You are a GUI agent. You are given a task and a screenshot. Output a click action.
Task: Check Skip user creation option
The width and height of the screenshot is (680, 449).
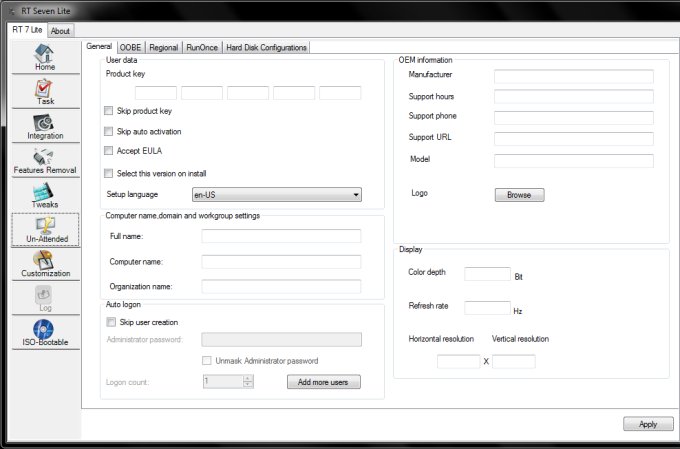109,322
